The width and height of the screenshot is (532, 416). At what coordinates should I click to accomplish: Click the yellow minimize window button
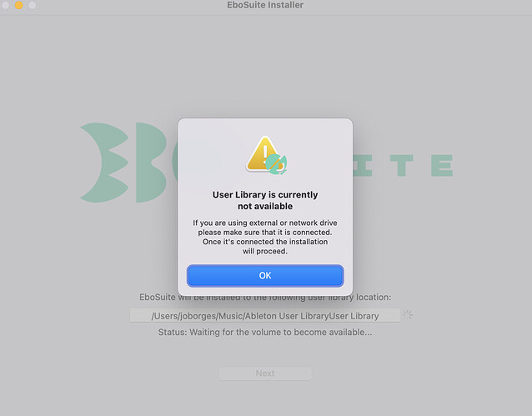click(19, 5)
